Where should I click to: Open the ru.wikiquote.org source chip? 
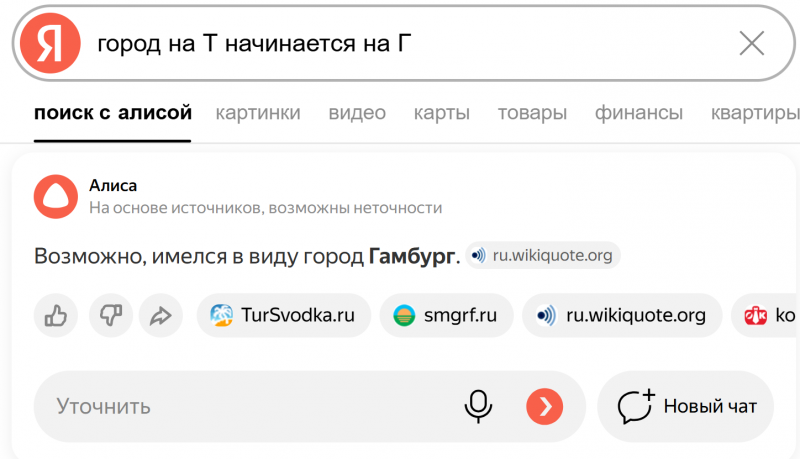click(621, 316)
